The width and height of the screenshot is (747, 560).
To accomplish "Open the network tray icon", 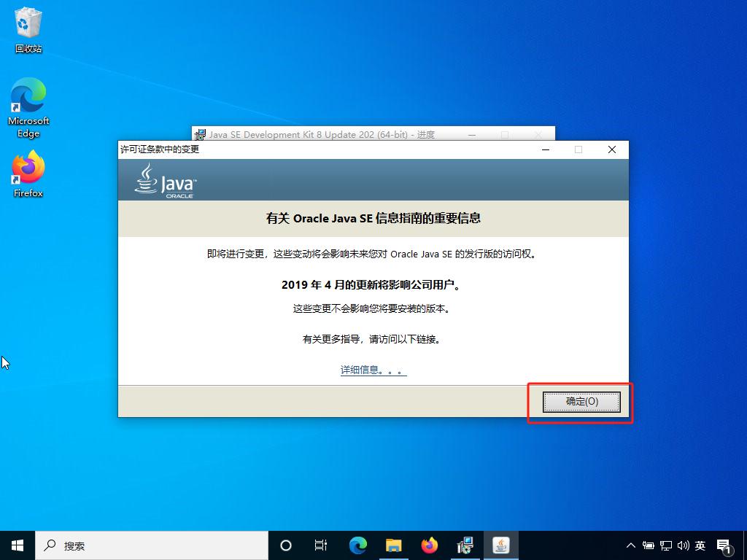I will pyautogui.click(x=666, y=545).
